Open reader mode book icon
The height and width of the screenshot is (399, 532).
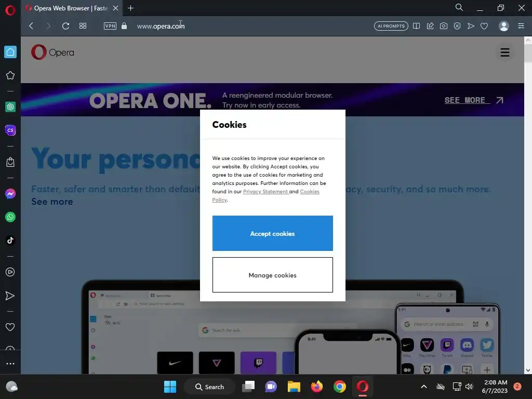pyautogui.click(x=416, y=26)
